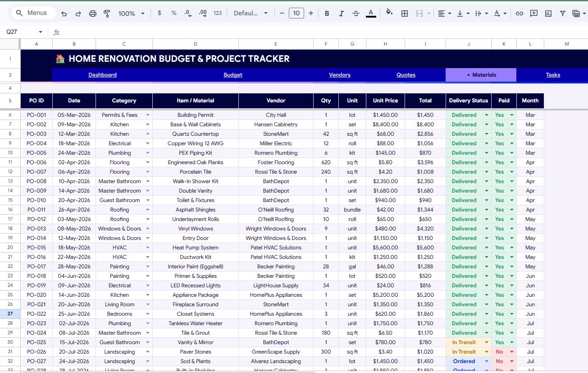
Task: Click the Undo arrow icon
Action: (64, 14)
